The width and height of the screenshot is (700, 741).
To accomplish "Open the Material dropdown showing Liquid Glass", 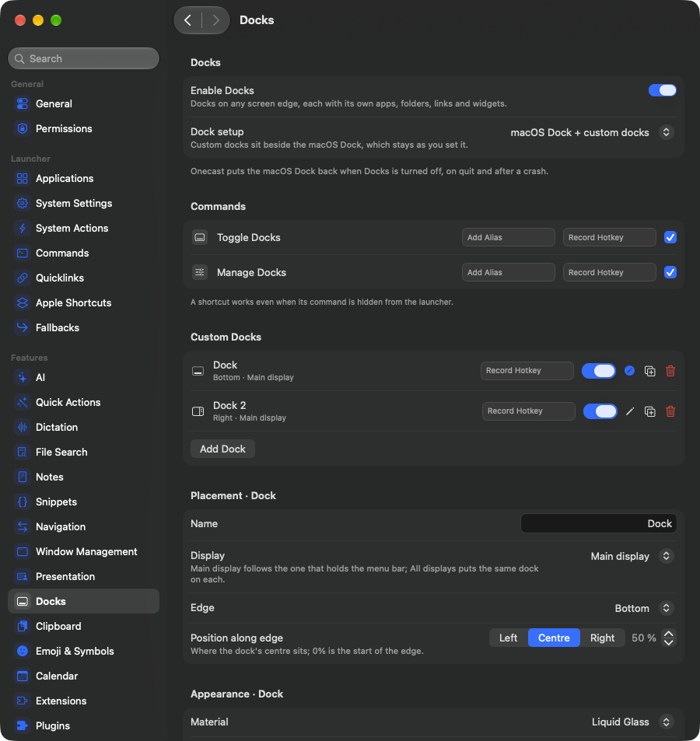I will [632, 722].
